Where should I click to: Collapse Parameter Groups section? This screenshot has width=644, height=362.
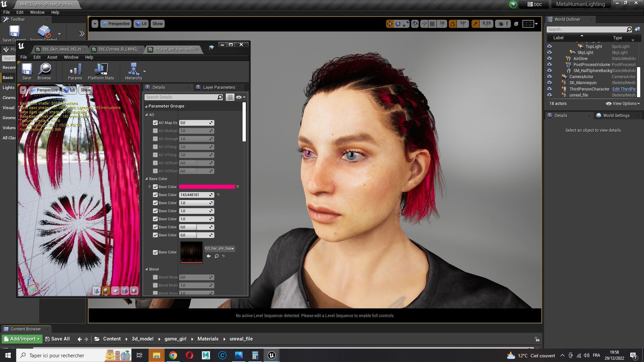tap(146, 106)
